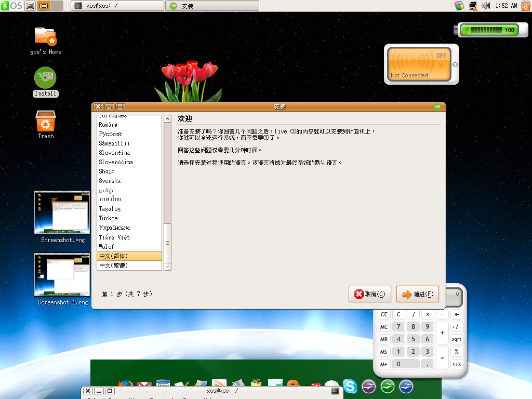Activate the 安装 installer taskbar button
Viewport: 532px width, 399px height.
pos(212,6)
